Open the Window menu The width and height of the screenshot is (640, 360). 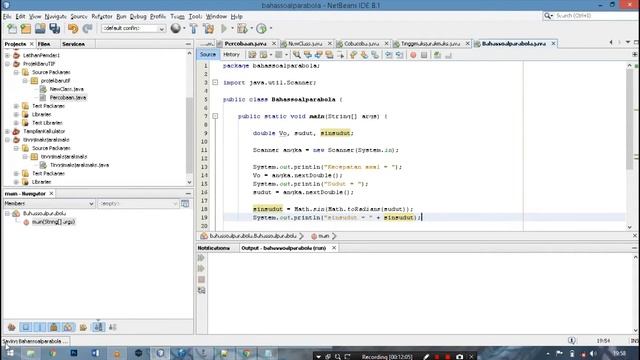pyautogui.click(x=216, y=17)
